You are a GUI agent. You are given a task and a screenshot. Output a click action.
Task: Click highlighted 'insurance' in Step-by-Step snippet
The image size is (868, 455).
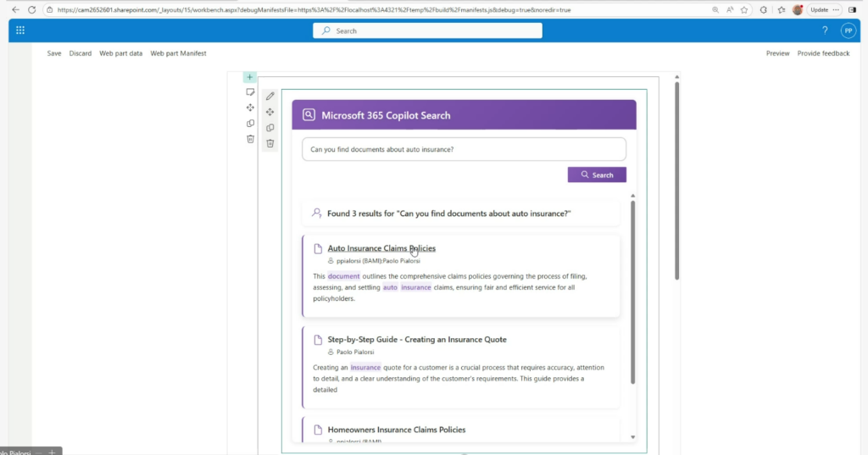[365, 368]
